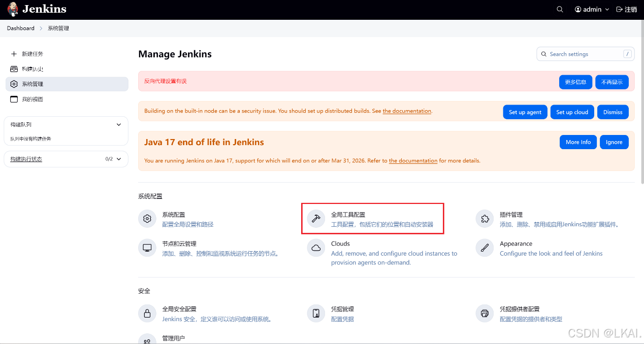Click the window icon next to 我的视图

[x=14, y=99]
